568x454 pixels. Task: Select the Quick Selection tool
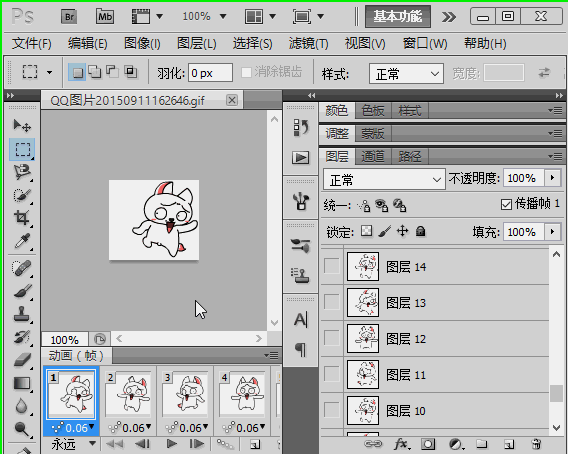(22, 195)
